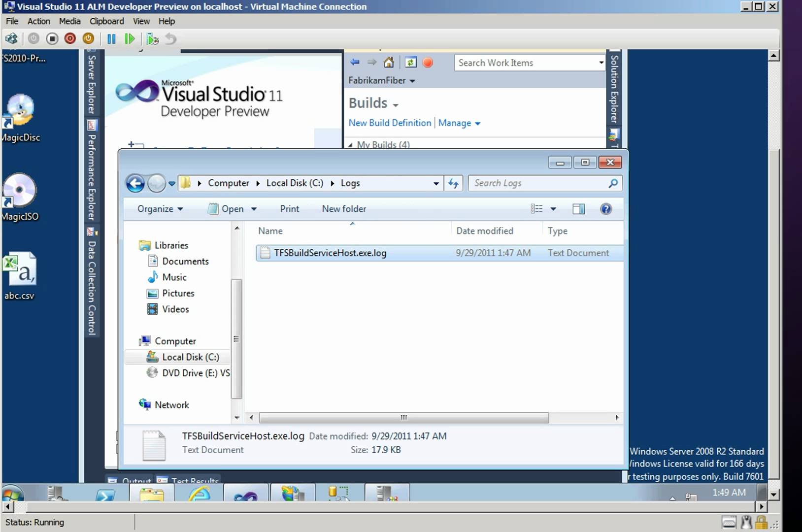The width and height of the screenshot is (802, 532).
Task: Pause the virtual machine
Action: (x=111, y=38)
